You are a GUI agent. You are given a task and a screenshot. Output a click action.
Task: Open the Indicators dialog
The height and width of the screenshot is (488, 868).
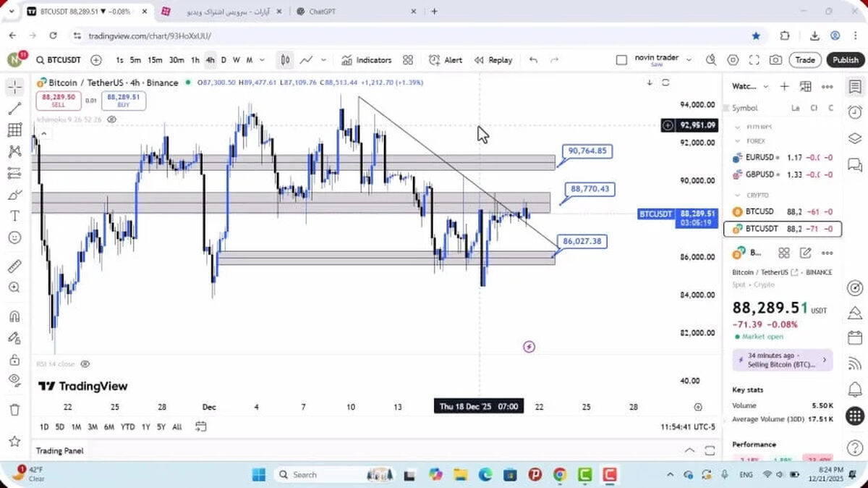point(366,60)
